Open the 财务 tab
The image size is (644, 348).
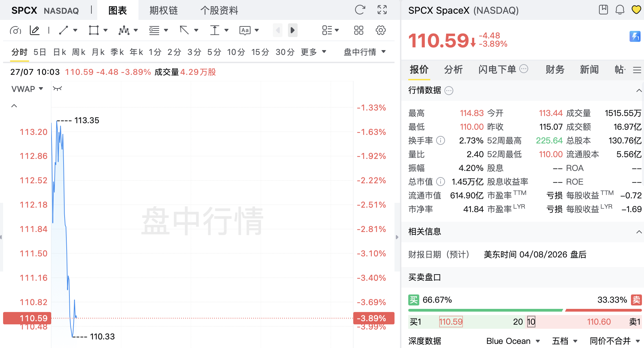555,70
